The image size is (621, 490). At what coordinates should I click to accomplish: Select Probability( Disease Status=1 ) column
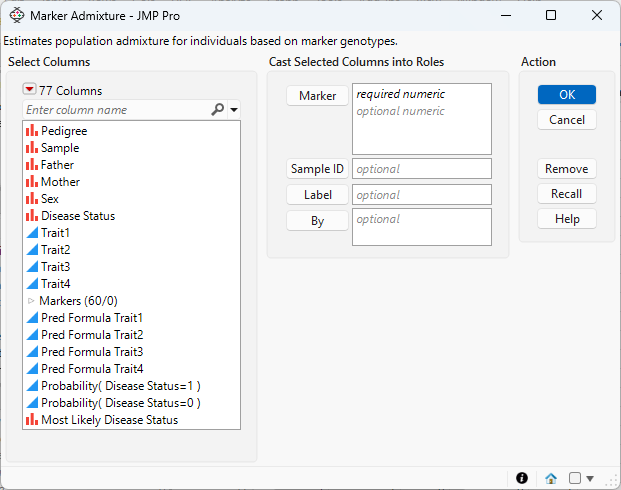(120, 386)
